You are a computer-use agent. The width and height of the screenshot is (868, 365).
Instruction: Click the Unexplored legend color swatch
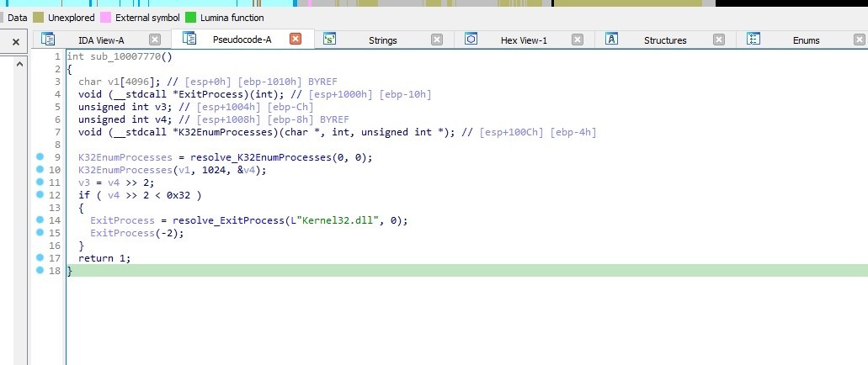click(x=38, y=18)
